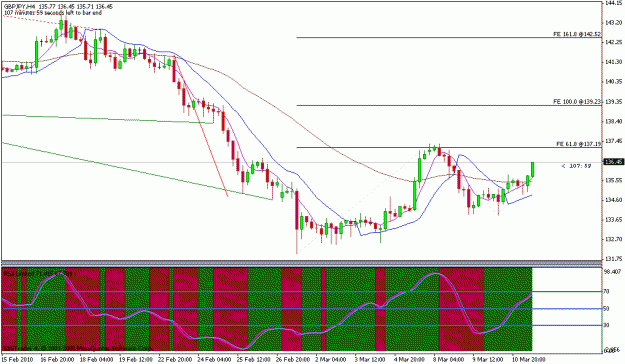Click the 135.55 price axis label
The height and width of the screenshot is (364, 625).
[614, 180]
